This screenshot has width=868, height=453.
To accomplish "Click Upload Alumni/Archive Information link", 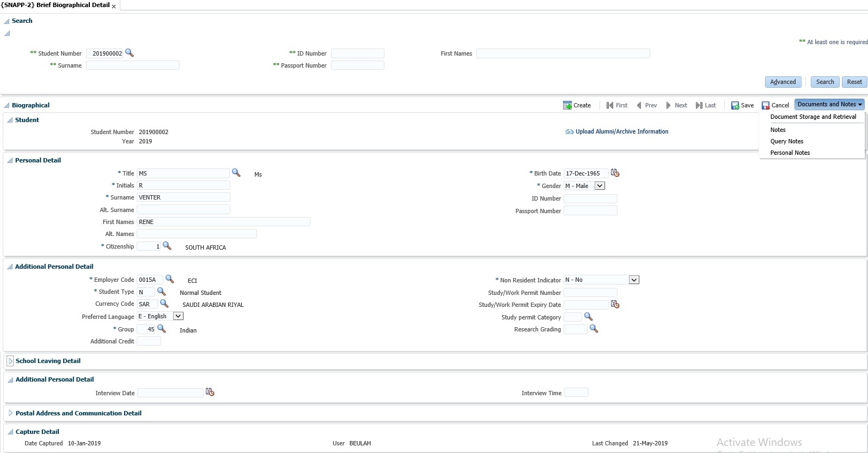I will pyautogui.click(x=621, y=131).
